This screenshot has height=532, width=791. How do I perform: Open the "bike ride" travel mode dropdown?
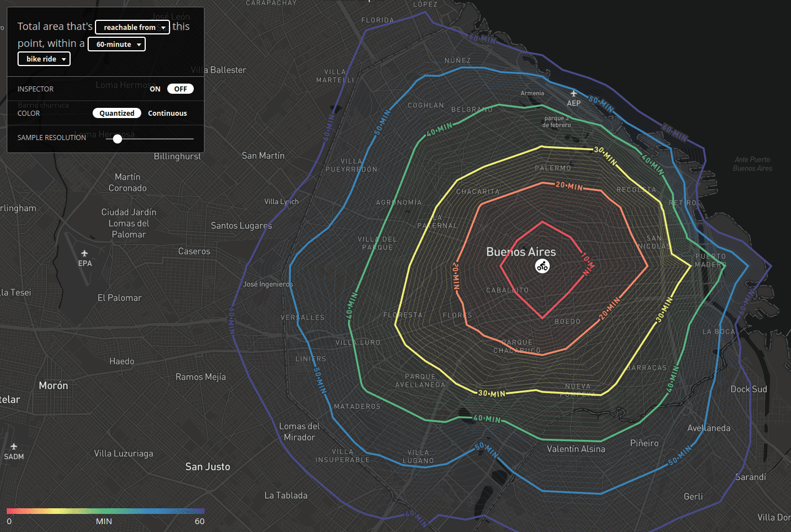click(44, 58)
